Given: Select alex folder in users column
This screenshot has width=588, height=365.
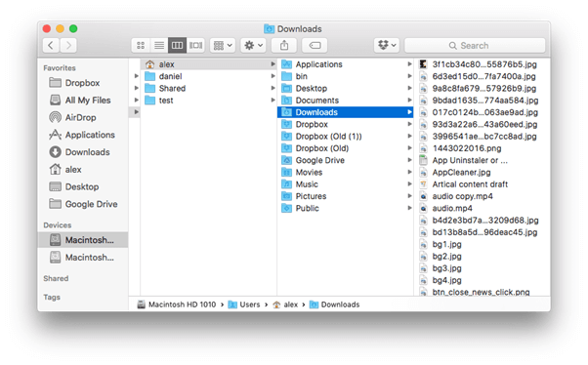Looking at the screenshot, I should point(208,64).
